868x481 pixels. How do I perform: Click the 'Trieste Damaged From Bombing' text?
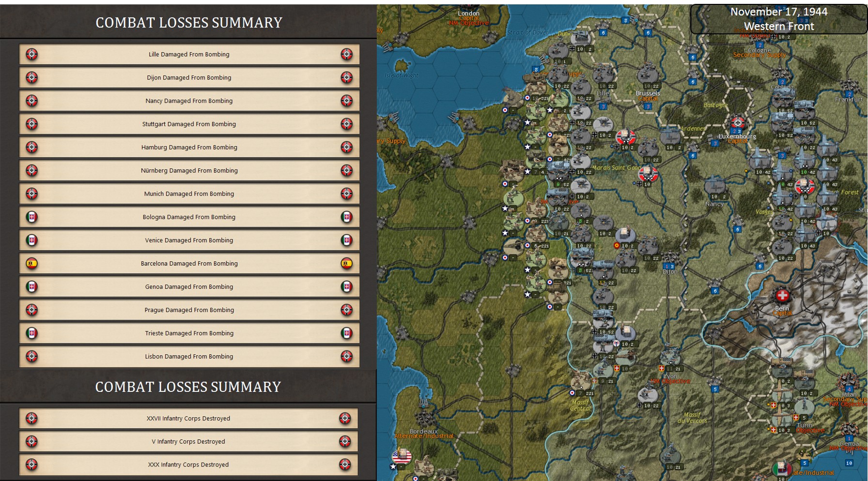click(189, 333)
